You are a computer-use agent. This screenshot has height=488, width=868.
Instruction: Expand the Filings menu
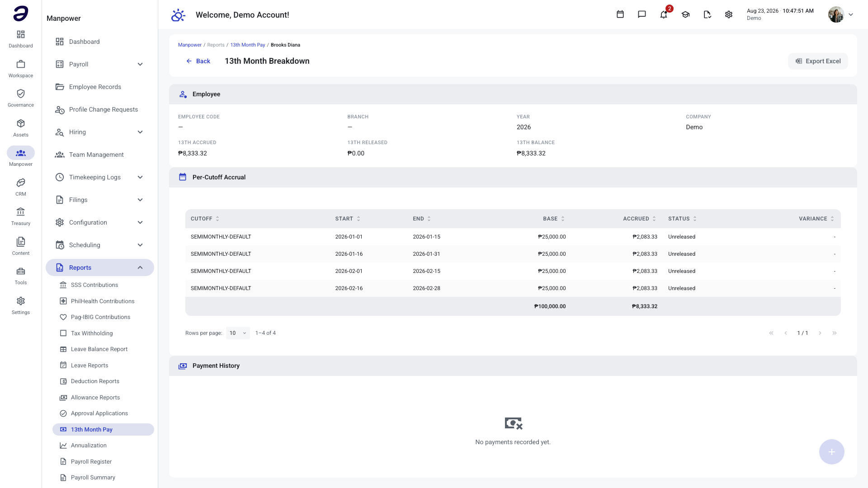[x=100, y=200]
